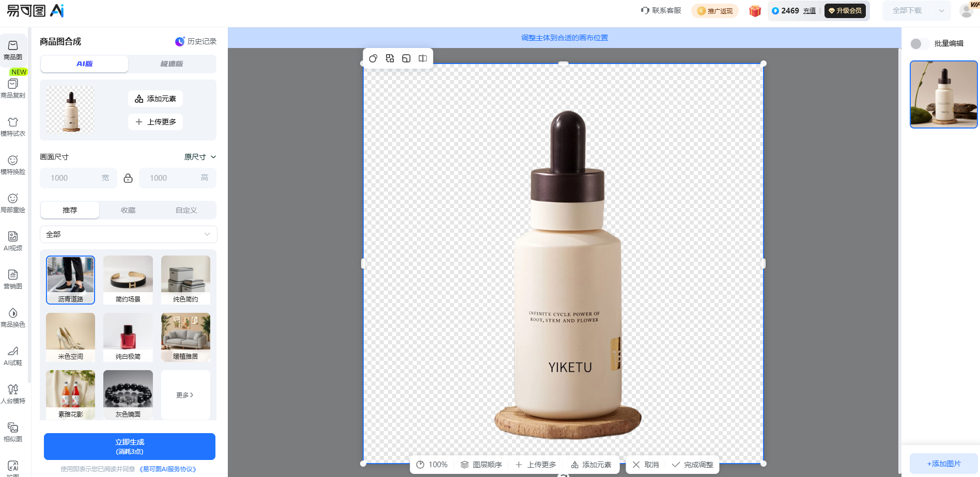
Task: Click 上传更多 in the left panel
Action: (x=155, y=122)
